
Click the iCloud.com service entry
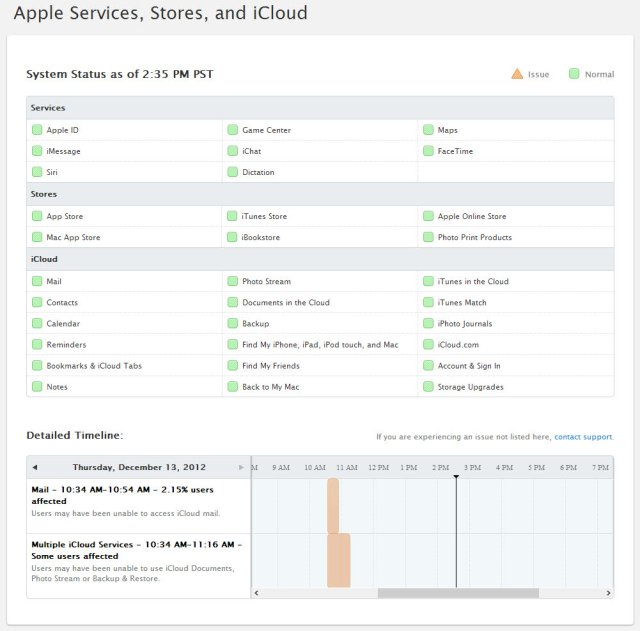click(457, 345)
